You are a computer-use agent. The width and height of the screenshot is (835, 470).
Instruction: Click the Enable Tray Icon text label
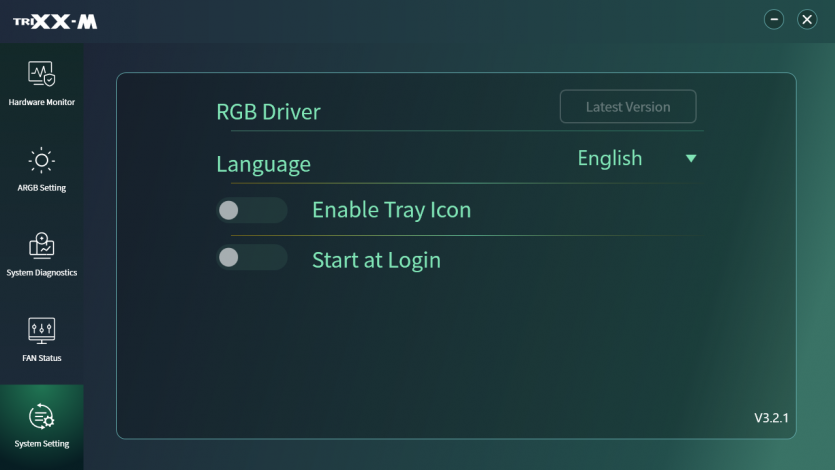(391, 210)
